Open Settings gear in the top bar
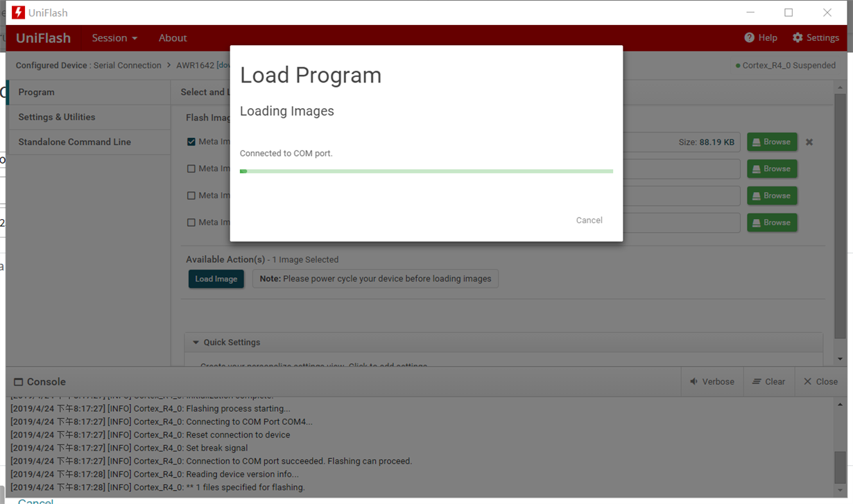This screenshot has width=853, height=504. 816,37
